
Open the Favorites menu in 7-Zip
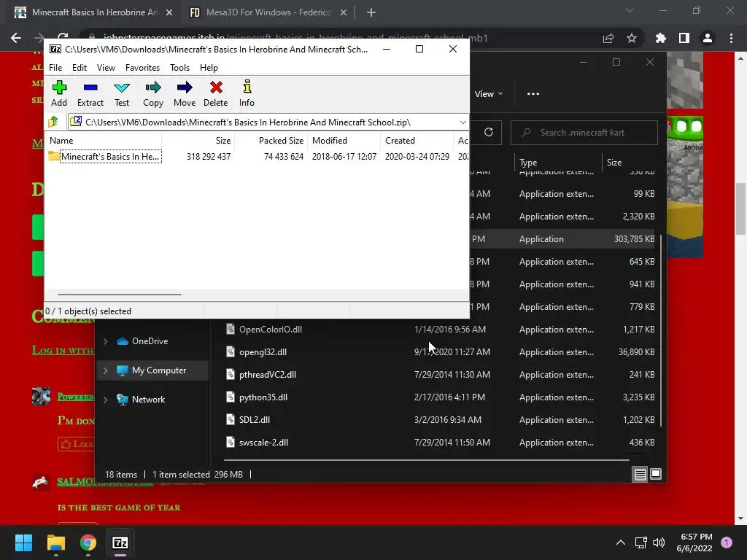click(142, 68)
